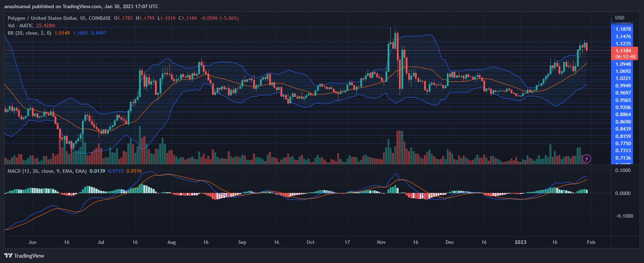Screen dimensions: 644x263
Task: Click the close value C1.1184 in the legend
Action: 188,18
